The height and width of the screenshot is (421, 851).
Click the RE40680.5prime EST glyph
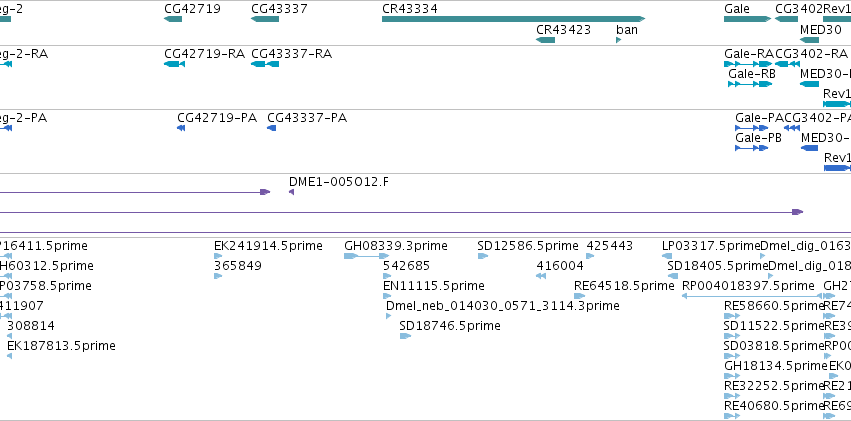click(732, 416)
